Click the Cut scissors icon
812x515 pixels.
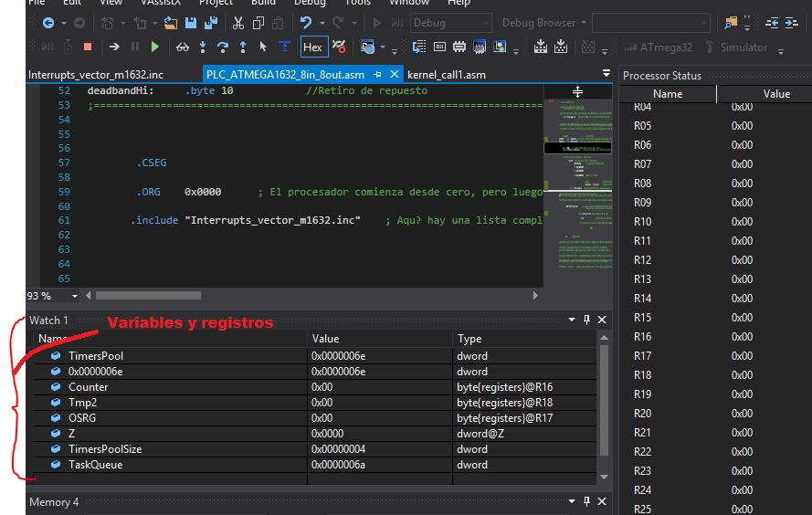click(237, 23)
